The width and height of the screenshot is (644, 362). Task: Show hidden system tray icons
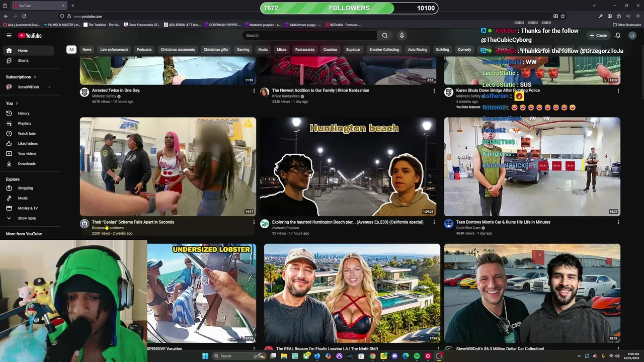point(579,356)
